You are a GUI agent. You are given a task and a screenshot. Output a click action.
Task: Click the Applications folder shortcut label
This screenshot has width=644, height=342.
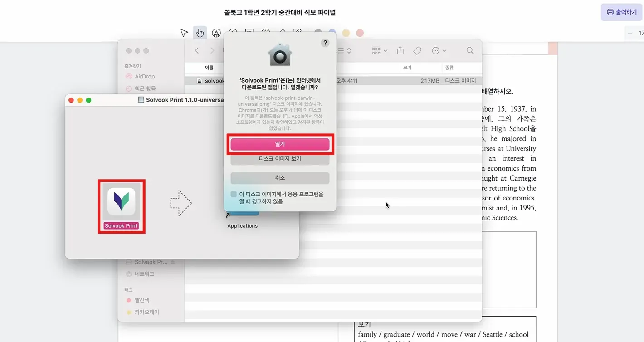tap(242, 226)
